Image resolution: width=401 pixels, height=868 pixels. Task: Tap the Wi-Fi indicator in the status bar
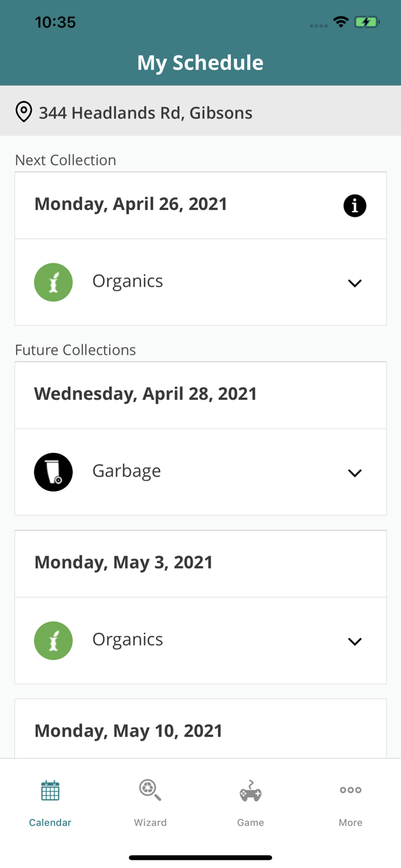(x=341, y=21)
